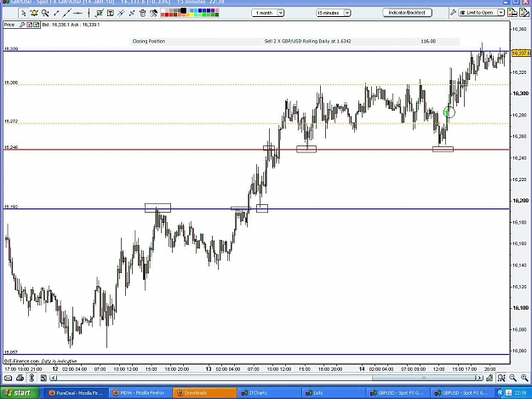
Task: Select the zoom magnifier tool in toolbar
Action: [45, 14]
